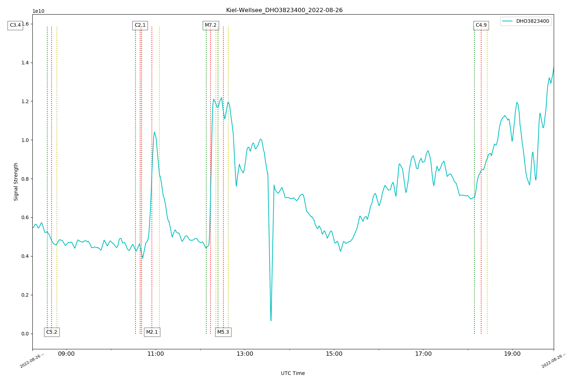
Task: Click the 17:00 tick label
Action: point(423,354)
